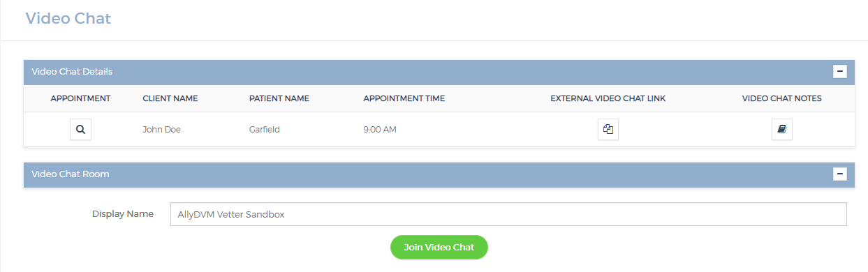Select the Appointment column header
The height and width of the screenshot is (272, 868).
coord(80,98)
